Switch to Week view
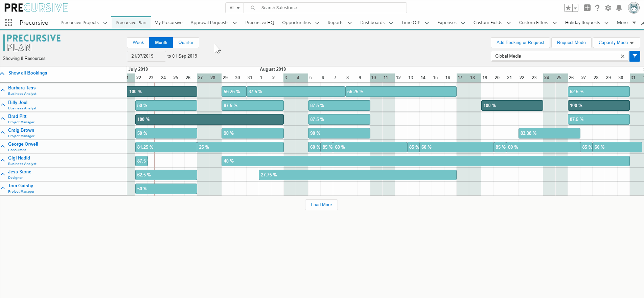Screen dimensions: 644x298 [x=138, y=43]
